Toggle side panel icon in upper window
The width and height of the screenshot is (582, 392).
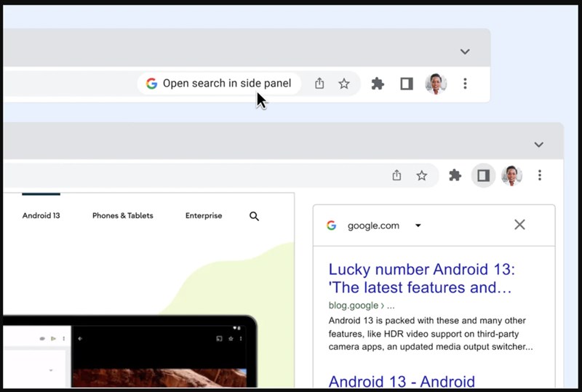pos(407,84)
